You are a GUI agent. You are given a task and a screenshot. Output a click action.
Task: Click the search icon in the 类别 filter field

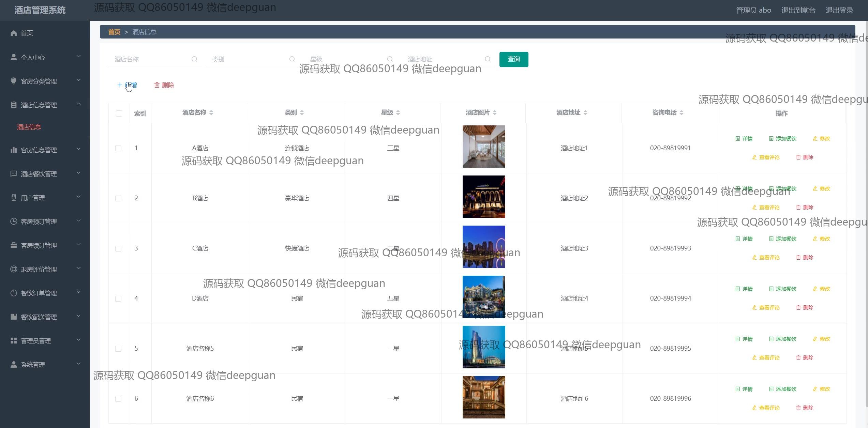pyautogui.click(x=292, y=59)
